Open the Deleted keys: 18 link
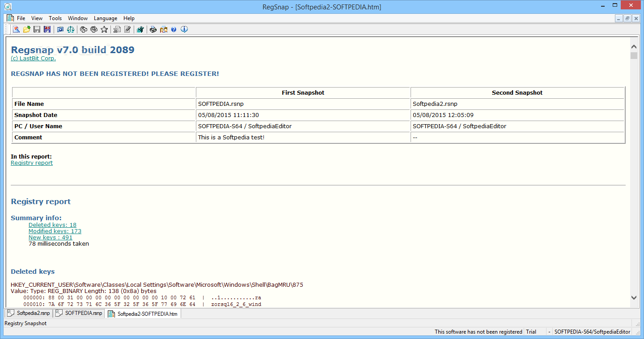The width and height of the screenshot is (644, 339). pos(52,225)
